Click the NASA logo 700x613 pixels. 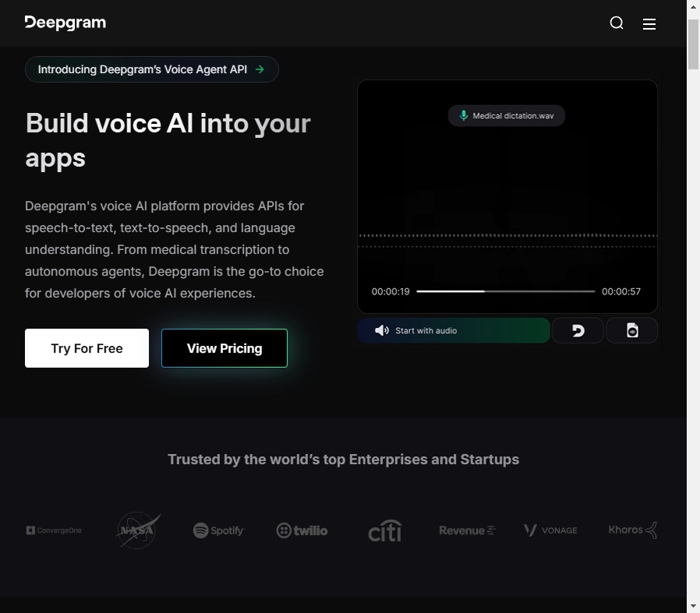(138, 530)
